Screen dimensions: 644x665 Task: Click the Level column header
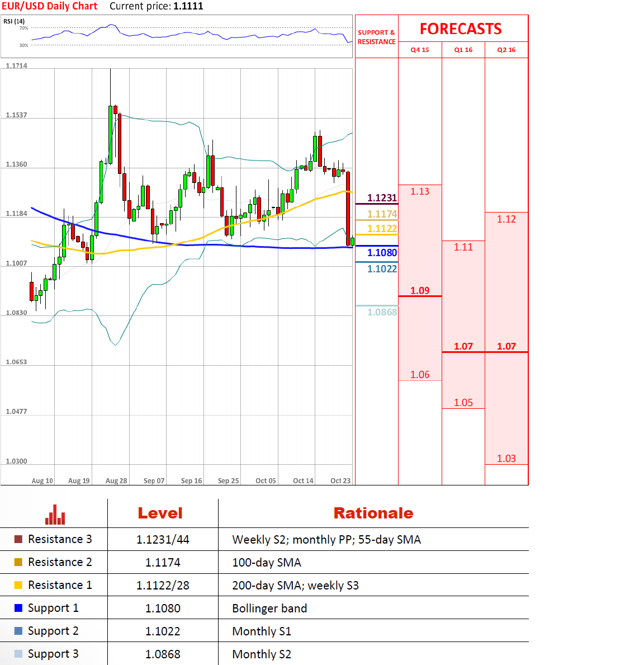coord(160,513)
